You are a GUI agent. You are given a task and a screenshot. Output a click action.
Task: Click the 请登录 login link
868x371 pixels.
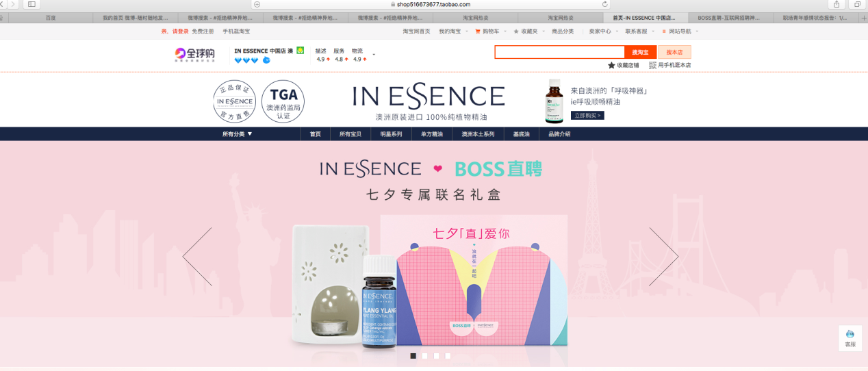[180, 31]
